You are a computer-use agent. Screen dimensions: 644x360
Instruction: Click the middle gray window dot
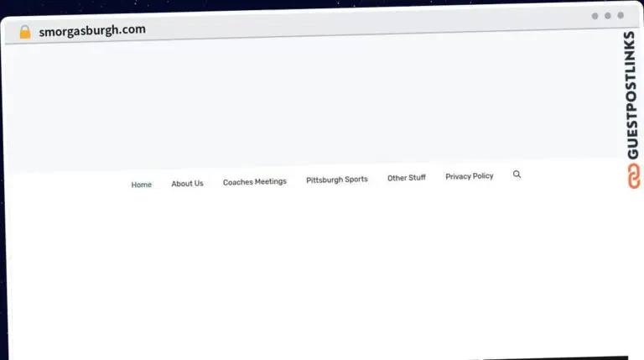coord(608,15)
